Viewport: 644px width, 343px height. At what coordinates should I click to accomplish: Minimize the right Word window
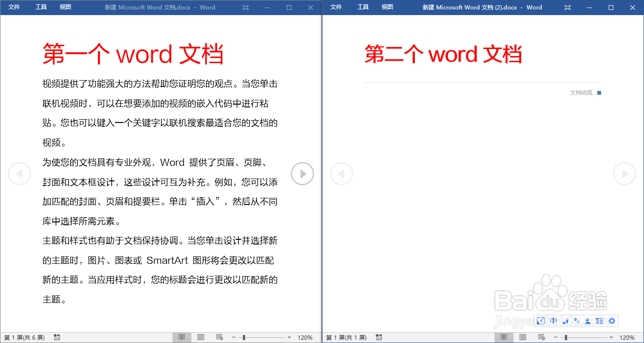[589, 8]
